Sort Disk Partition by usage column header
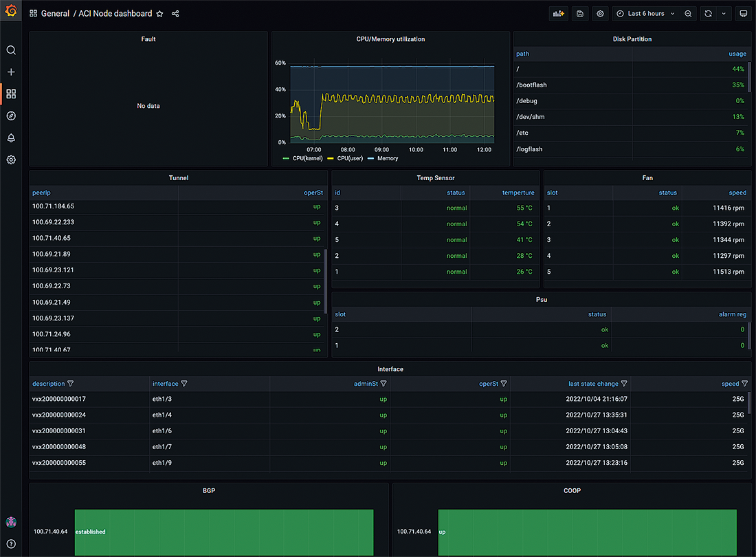Screen dimensions: 756x557 pyautogui.click(x=737, y=54)
